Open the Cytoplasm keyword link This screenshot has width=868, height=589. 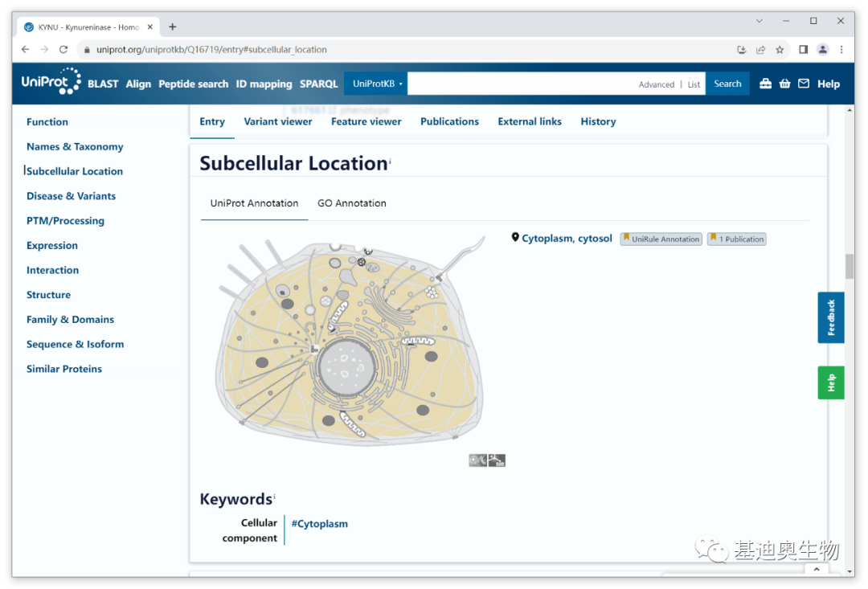tap(319, 524)
